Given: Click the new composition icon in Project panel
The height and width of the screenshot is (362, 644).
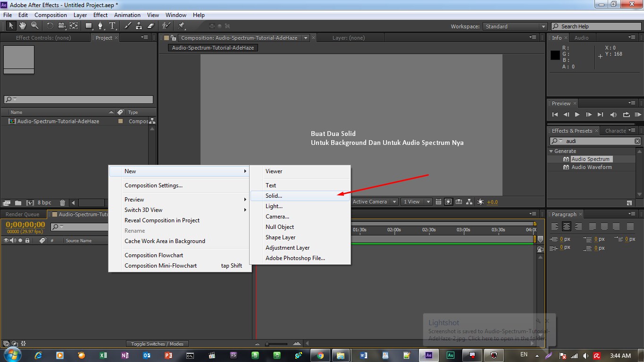Looking at the screenshot, I should point(30,203).
